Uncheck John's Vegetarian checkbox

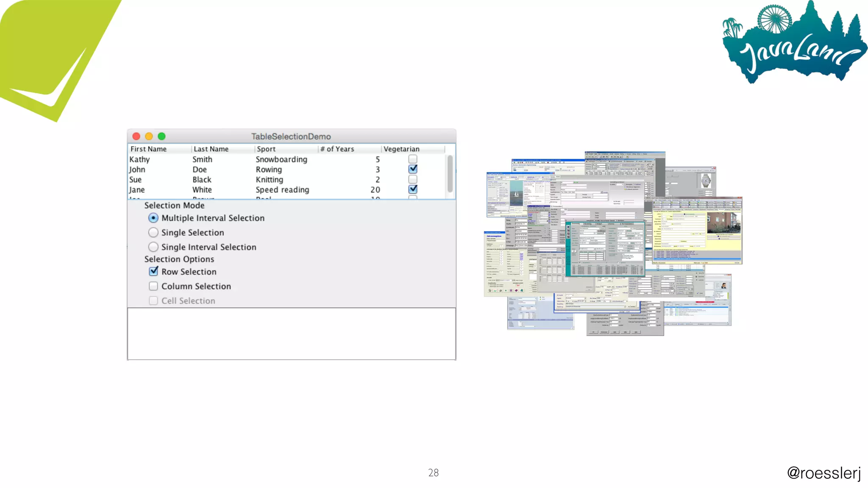pyautogui.click(x=413, y=169)
